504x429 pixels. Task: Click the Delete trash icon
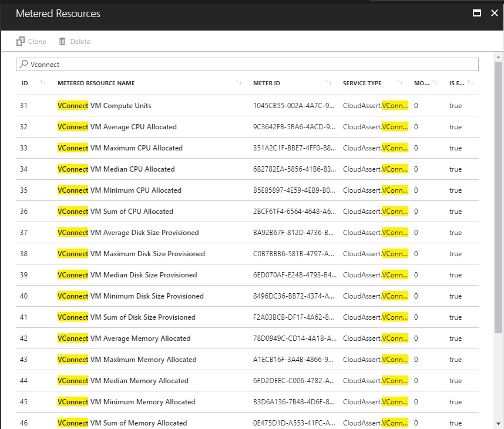pos(62,42)
